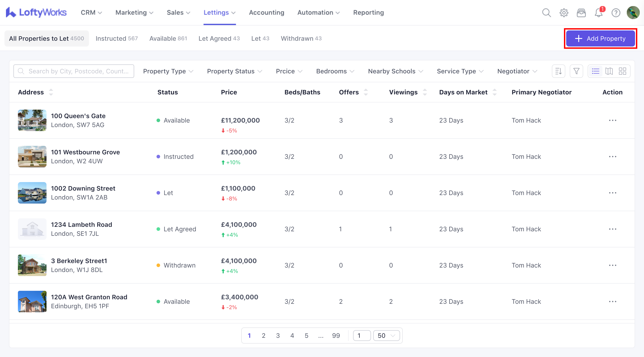The image size is (644, 357).
Task: Open the page size 50 dropdown
Action: (386, 336)
